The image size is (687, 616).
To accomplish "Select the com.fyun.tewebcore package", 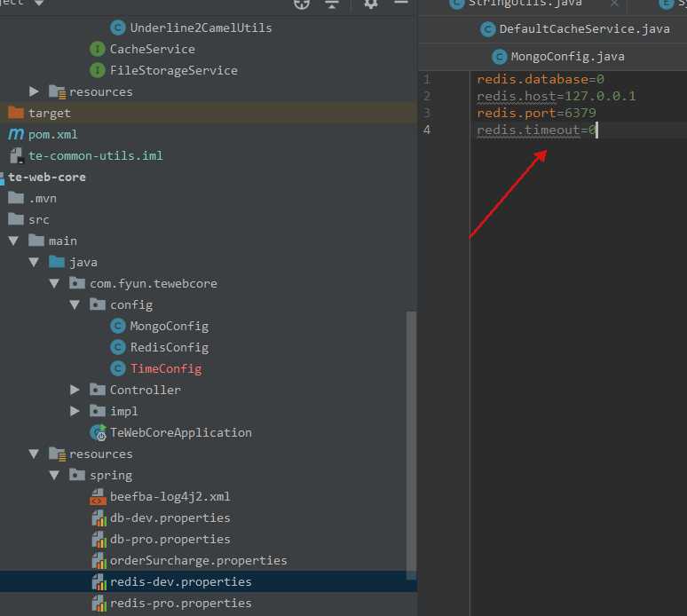I will click(x=154, y=283).
